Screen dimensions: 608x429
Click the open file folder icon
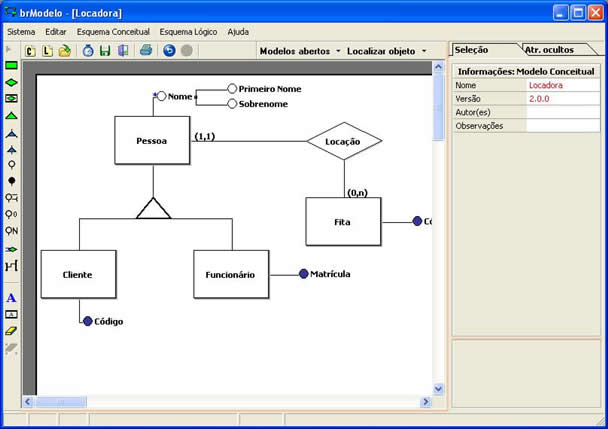64,50
